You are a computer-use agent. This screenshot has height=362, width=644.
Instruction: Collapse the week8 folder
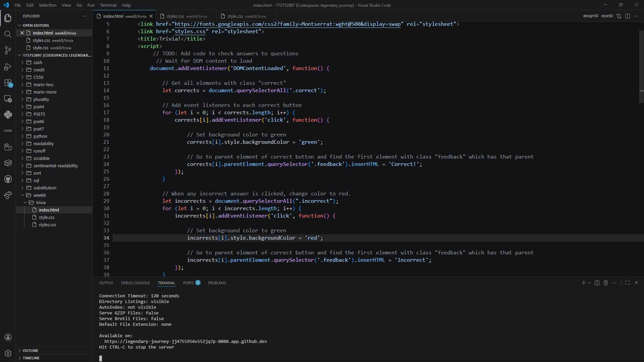pos(39,195)
